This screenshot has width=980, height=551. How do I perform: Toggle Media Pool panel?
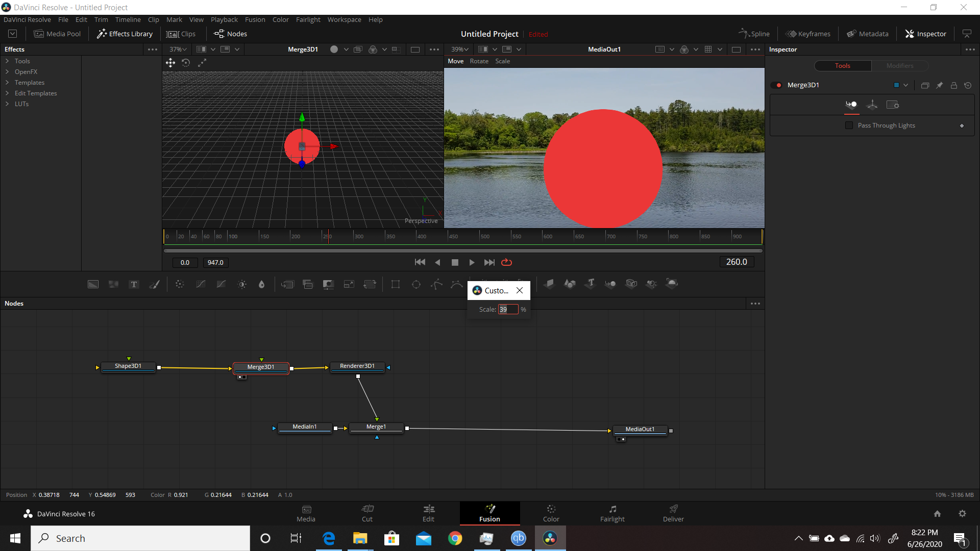(57, 34)
